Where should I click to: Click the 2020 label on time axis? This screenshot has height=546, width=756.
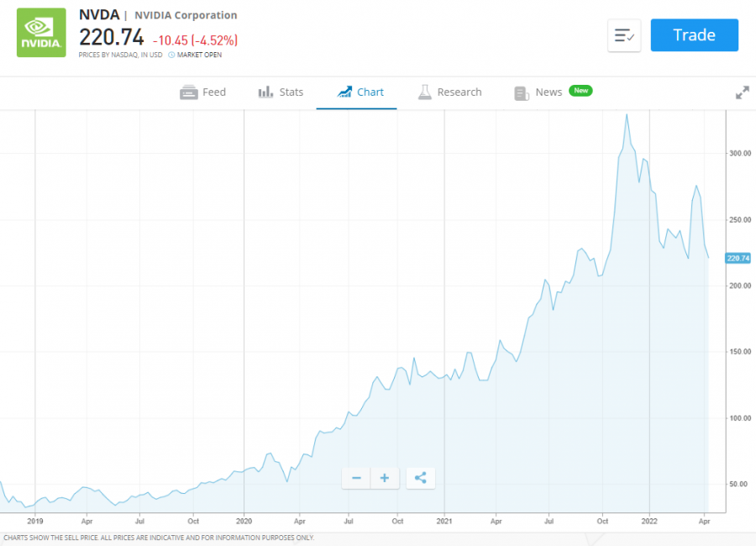coord(244,521)
